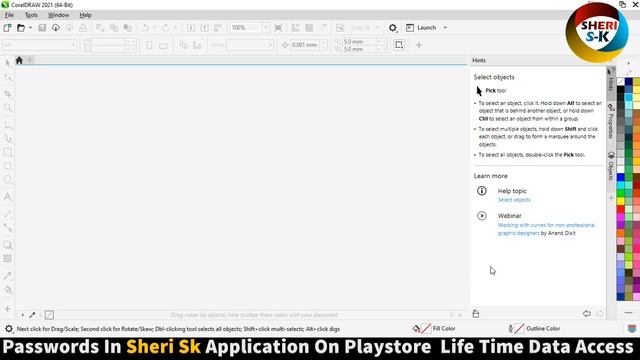Click the Help topic info icon
Screen dimensions: 640x360
coord(482,191)
